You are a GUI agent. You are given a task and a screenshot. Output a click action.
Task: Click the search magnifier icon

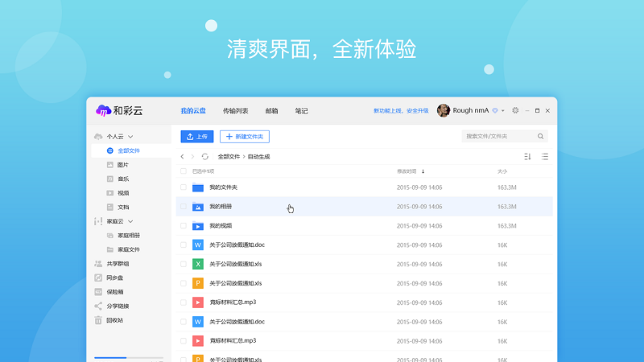(x=541, y=137)
